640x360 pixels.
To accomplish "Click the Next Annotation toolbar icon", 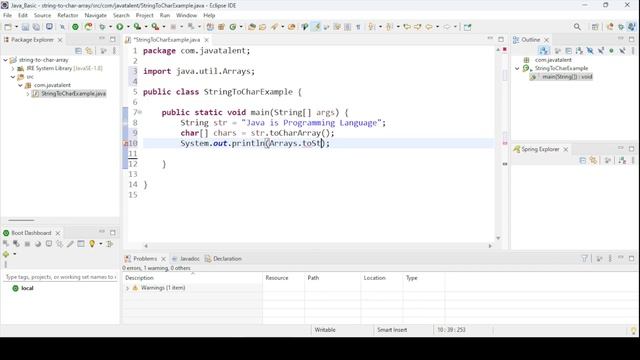I will 372,27.
